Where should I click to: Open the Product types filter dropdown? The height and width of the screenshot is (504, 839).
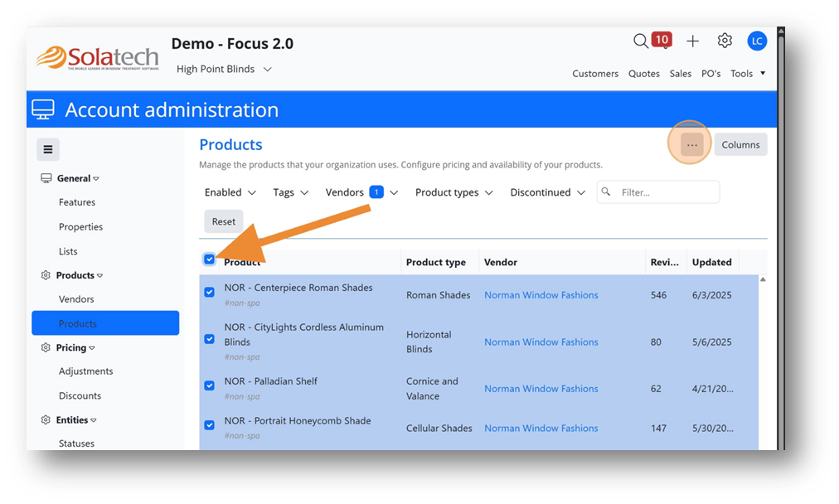point(453,192)
